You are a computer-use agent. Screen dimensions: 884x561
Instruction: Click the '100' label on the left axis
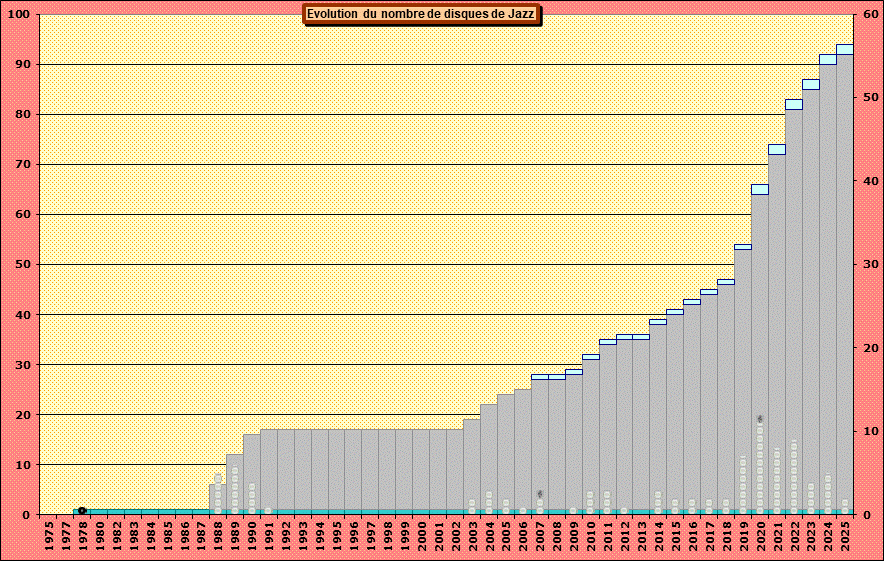(x=19, y=15)
